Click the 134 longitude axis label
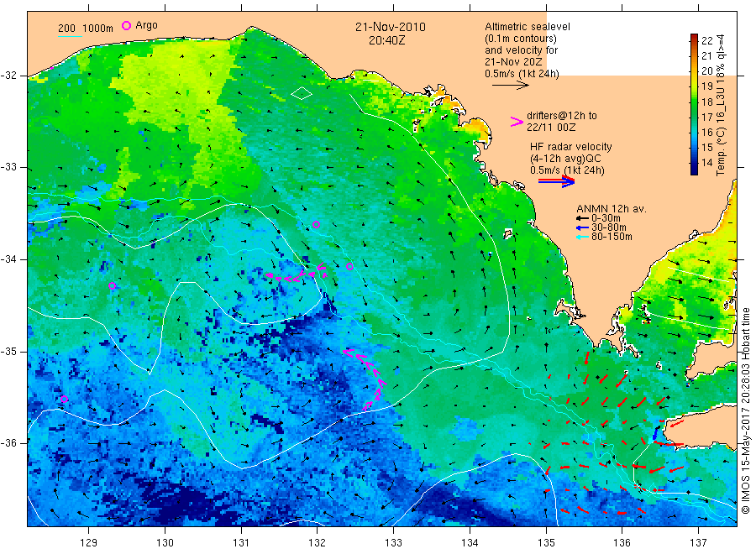 click(470, 543)
